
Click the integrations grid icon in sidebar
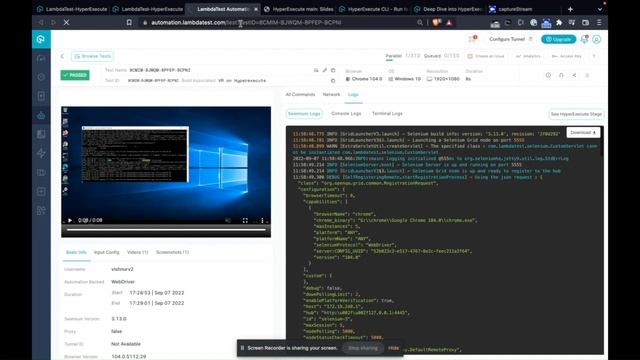[41, 211]
